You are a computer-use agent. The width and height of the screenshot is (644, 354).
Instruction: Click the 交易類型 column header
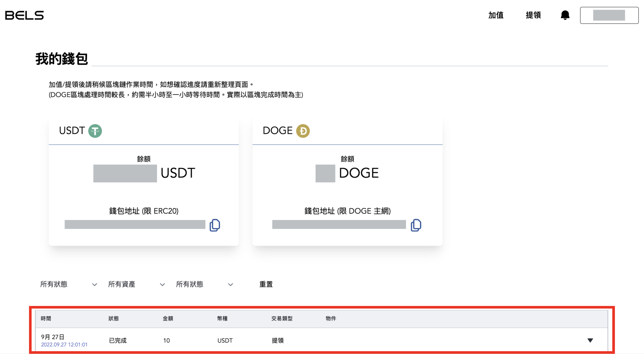pyautogui.click(x=282, y=318)
